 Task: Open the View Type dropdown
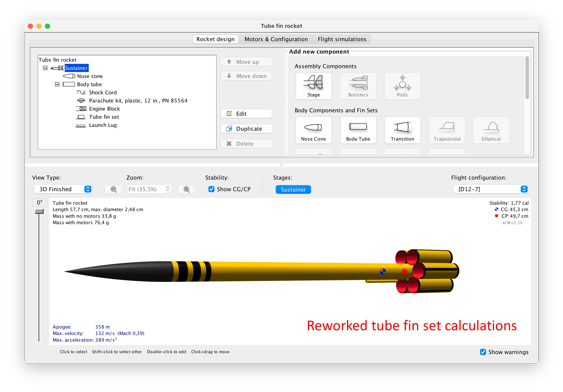[x=63, y=189]
